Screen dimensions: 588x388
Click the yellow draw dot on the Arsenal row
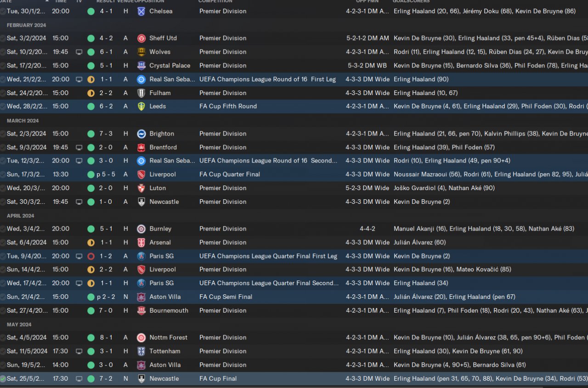click(x=91, y=242)
